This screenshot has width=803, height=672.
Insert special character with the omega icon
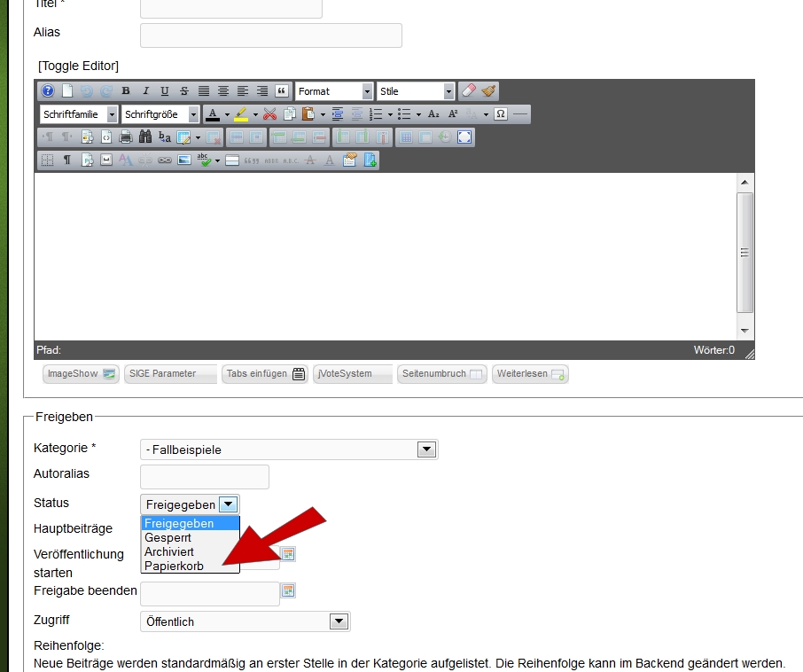[x=501, y=114]
